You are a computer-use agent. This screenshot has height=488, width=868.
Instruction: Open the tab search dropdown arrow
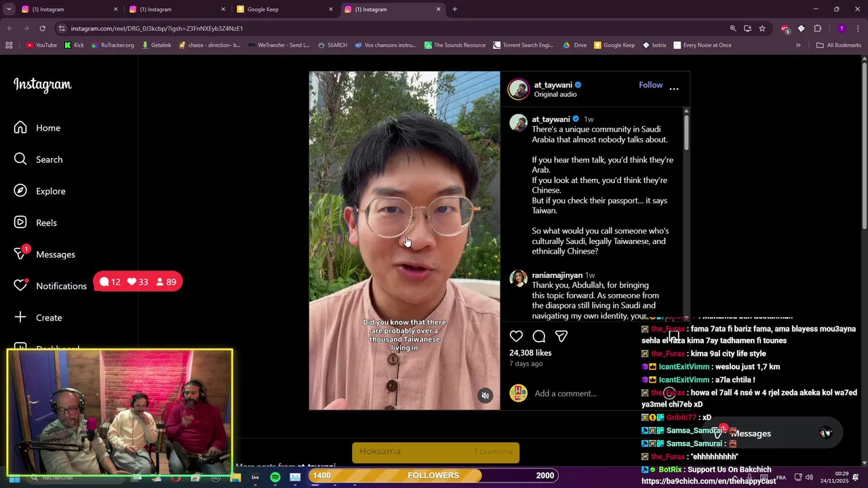[9, 9]
